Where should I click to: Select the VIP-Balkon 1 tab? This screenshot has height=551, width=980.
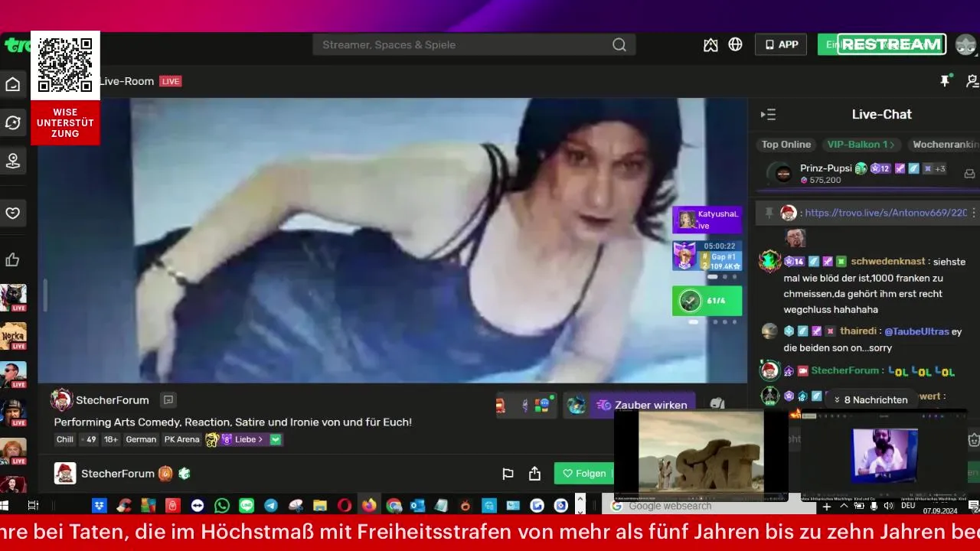[x=861, y=145]
